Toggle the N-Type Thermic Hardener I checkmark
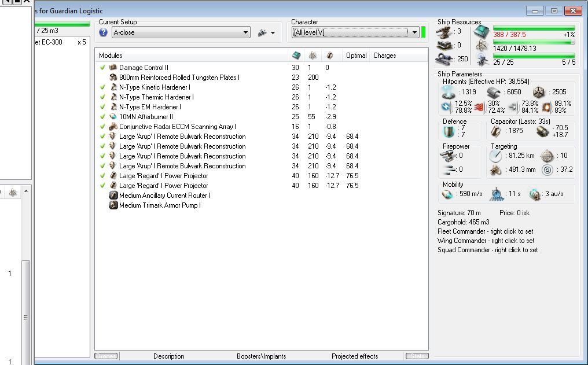588x365 pixels. (102, 97)
